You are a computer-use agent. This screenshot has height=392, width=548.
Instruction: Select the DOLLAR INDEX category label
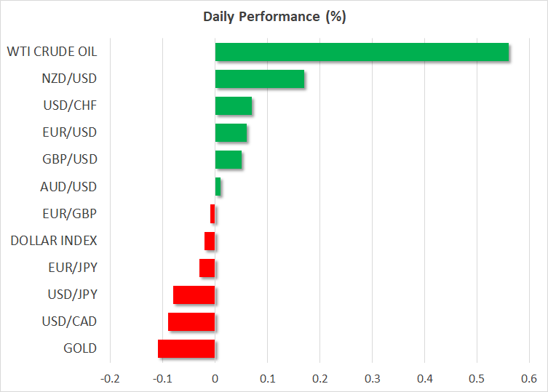coord(54,241)
